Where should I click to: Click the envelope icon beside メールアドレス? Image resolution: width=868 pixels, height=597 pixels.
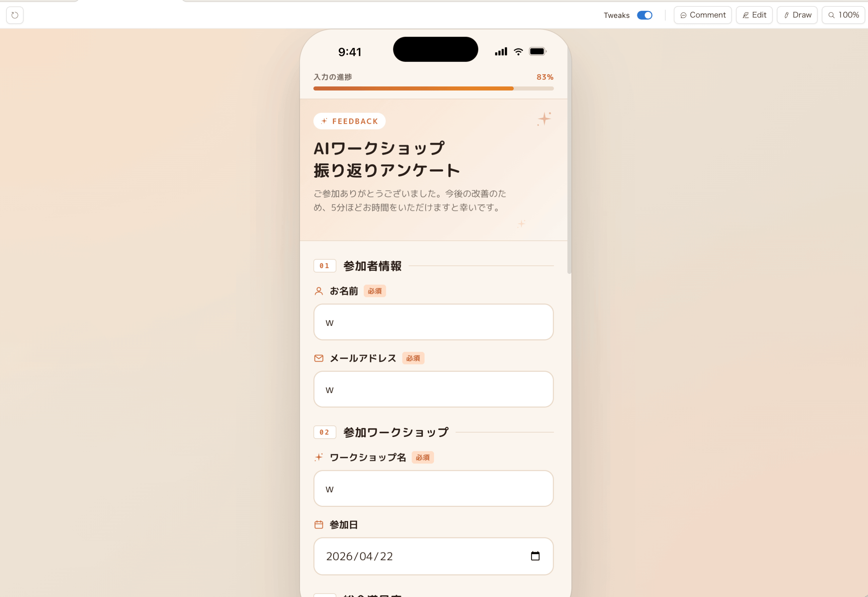[x=319, y=358]
